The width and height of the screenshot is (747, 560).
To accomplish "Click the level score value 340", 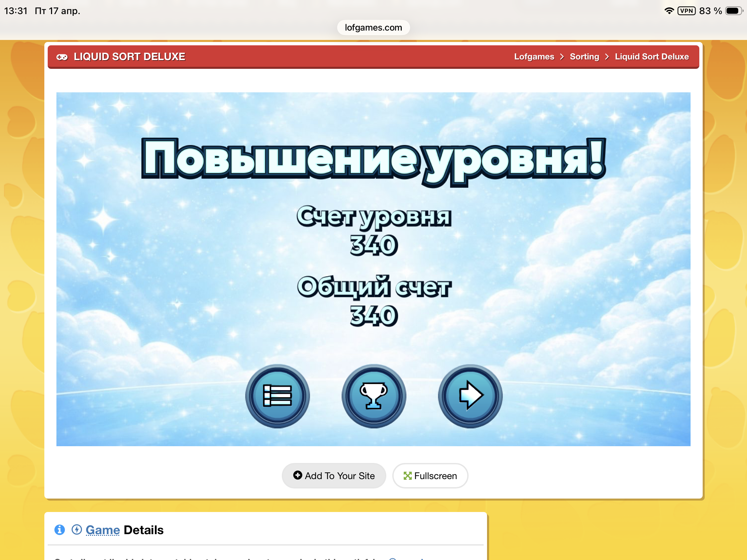I will tap(373, 245).
